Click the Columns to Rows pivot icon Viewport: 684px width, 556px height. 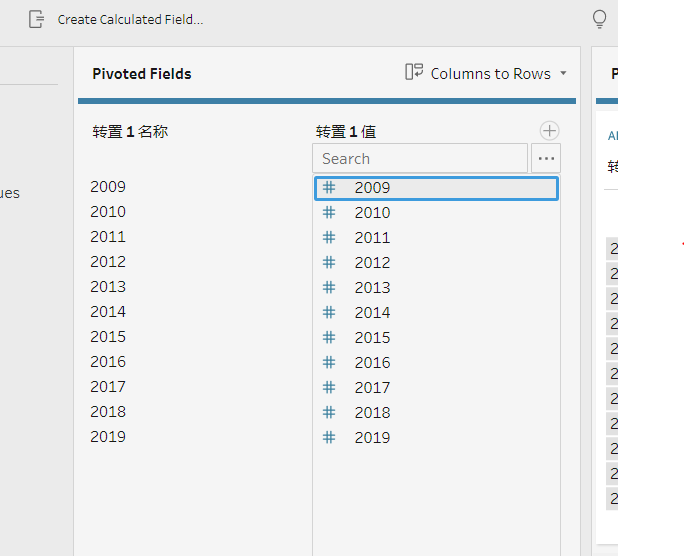pyautogui.click(x=414, y=73)
